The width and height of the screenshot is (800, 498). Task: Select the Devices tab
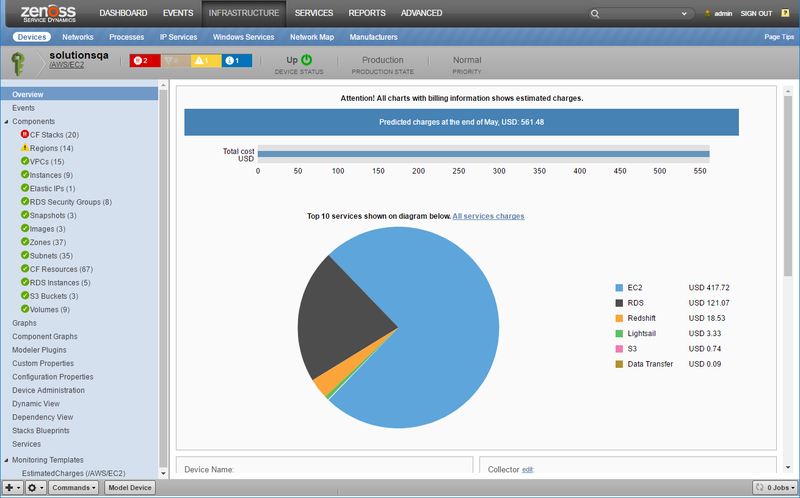tap(32, 37)
